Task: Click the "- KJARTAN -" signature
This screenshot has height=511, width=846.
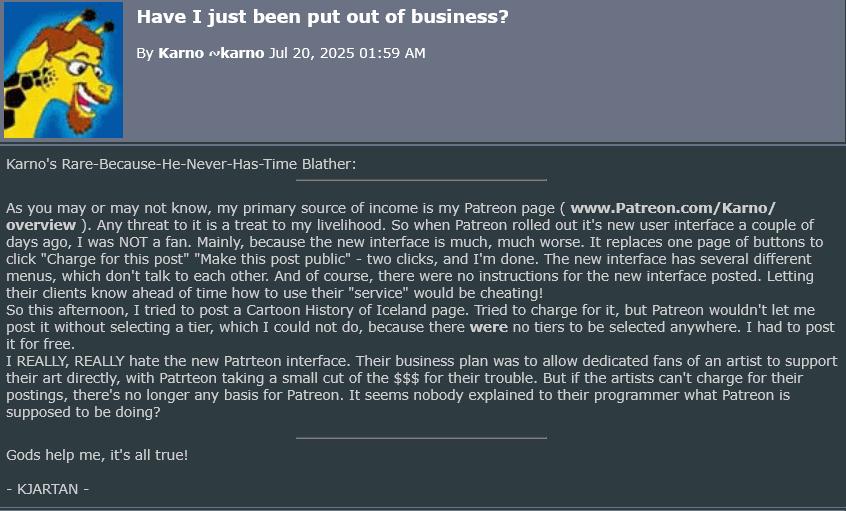Action: click(x=48, y=489)
